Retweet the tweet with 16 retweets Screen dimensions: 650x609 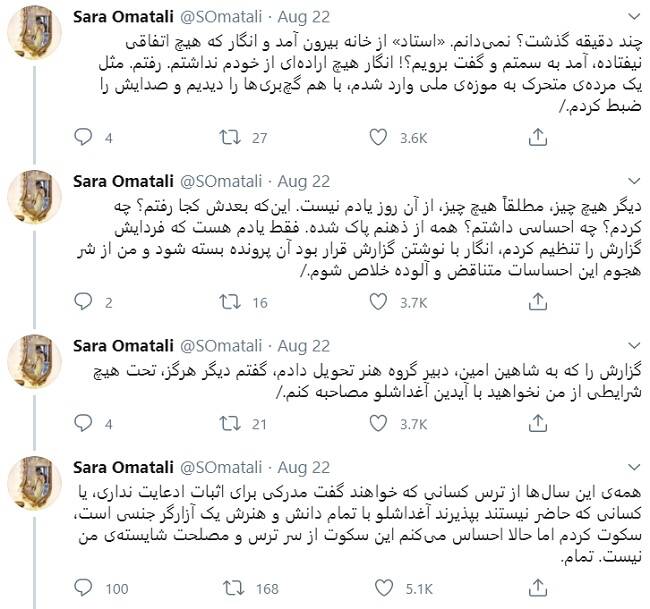coord(230,303)
